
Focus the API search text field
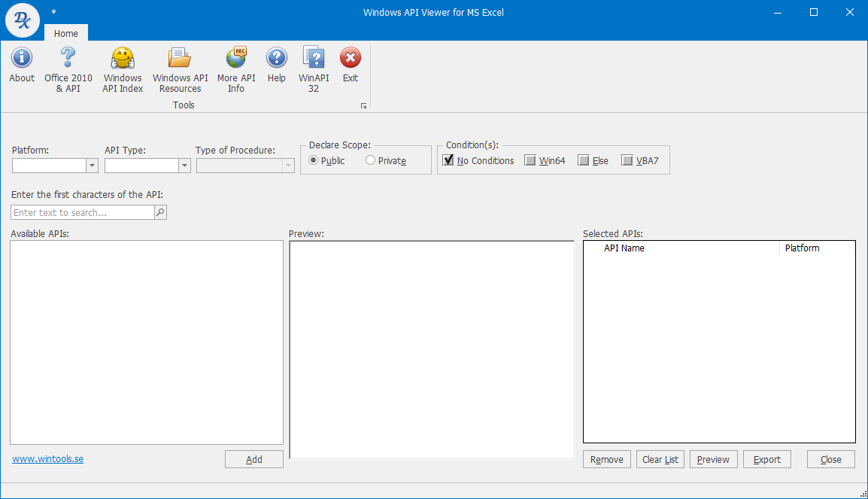(x=83, y=212)
